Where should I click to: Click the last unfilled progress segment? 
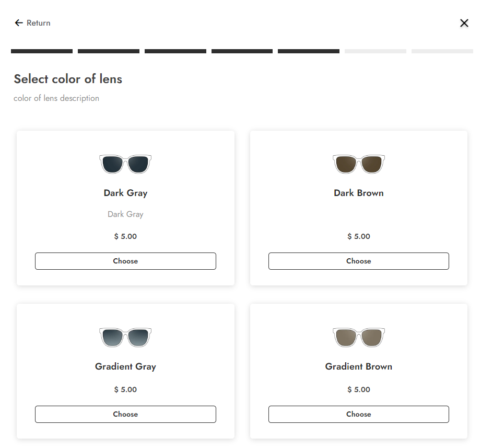442,51
